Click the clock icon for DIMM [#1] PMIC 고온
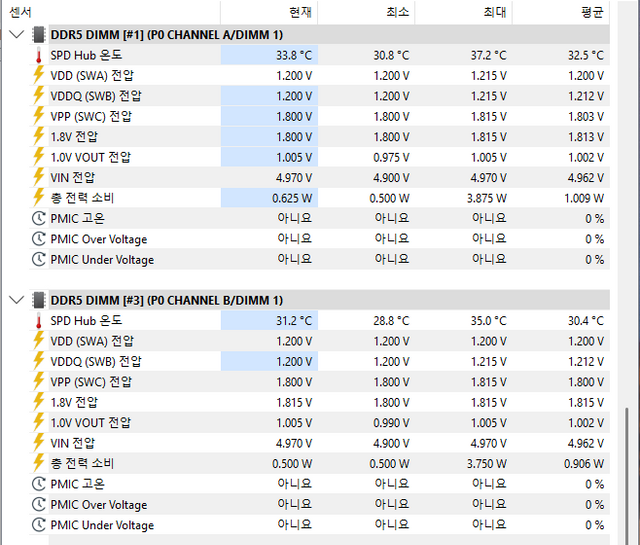 (39, 218)
